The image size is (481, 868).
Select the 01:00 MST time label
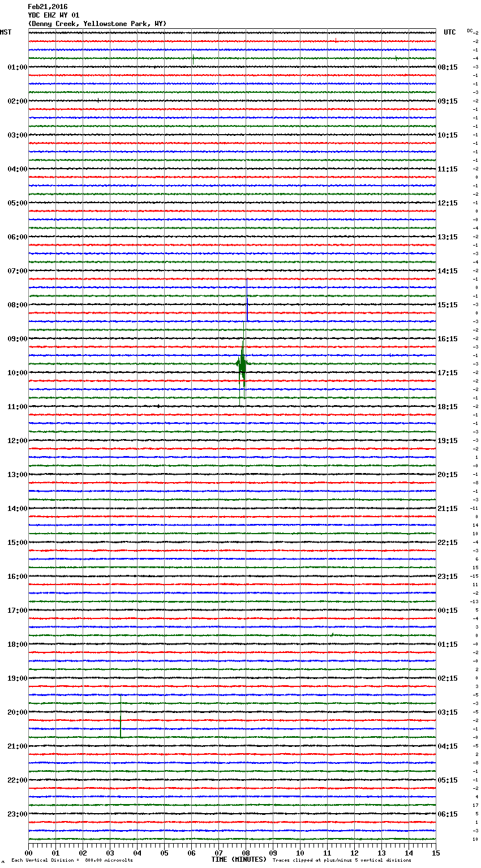[x=18, y=67]
